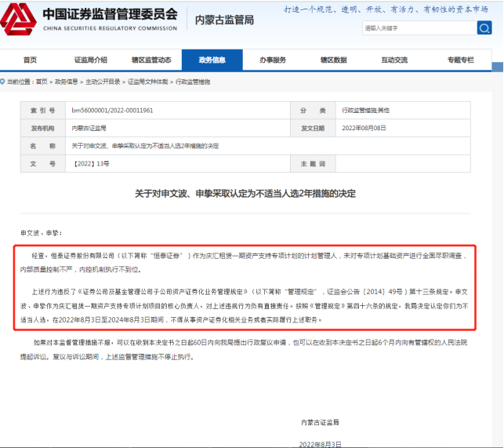This screenshot has width=504, height=448.
Task: Click 政务信息 breadcrumb link
Action: point(66,81)
